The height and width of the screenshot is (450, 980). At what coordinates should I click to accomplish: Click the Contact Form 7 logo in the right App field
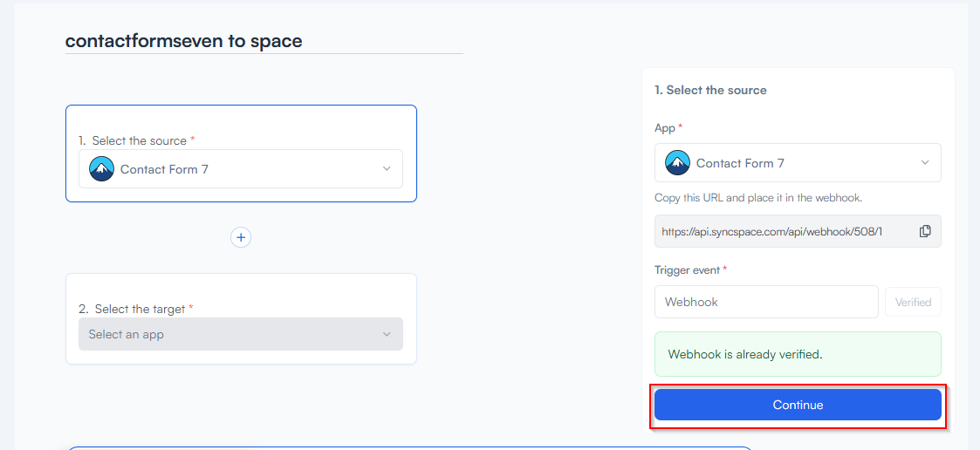[678, 163]
